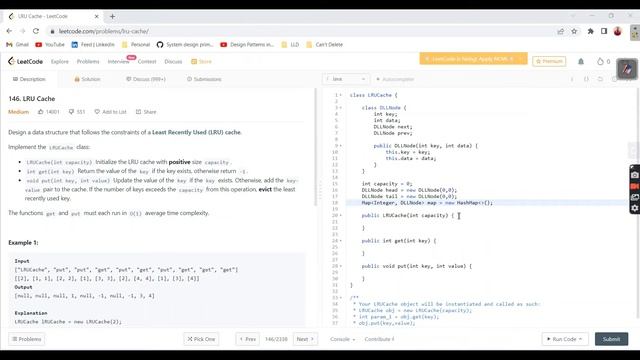Collapse the class DLLNode fold arrow on line 3
The image size is (640, 360).
[x=341, y=108]
